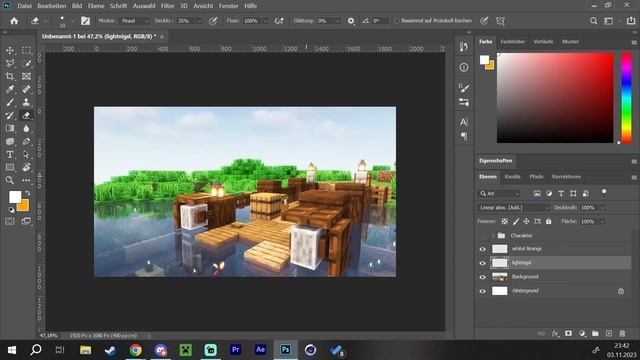Open the info panel icon
The height and width of the screenshot is (360, 640).
point(464,67)
